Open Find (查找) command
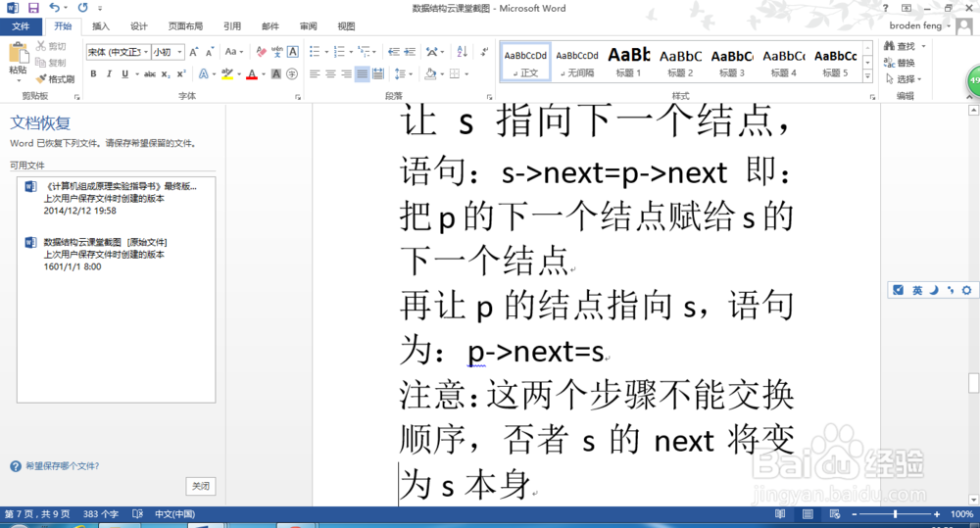The image size is (980, 528). point(901,46)
